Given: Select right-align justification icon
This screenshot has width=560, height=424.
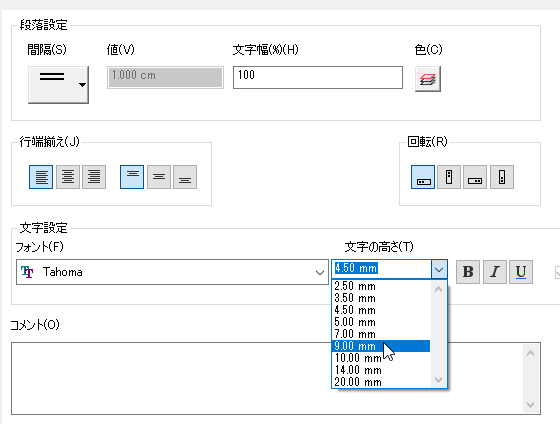Looking at the screenshot, I should tap(94, 177).
